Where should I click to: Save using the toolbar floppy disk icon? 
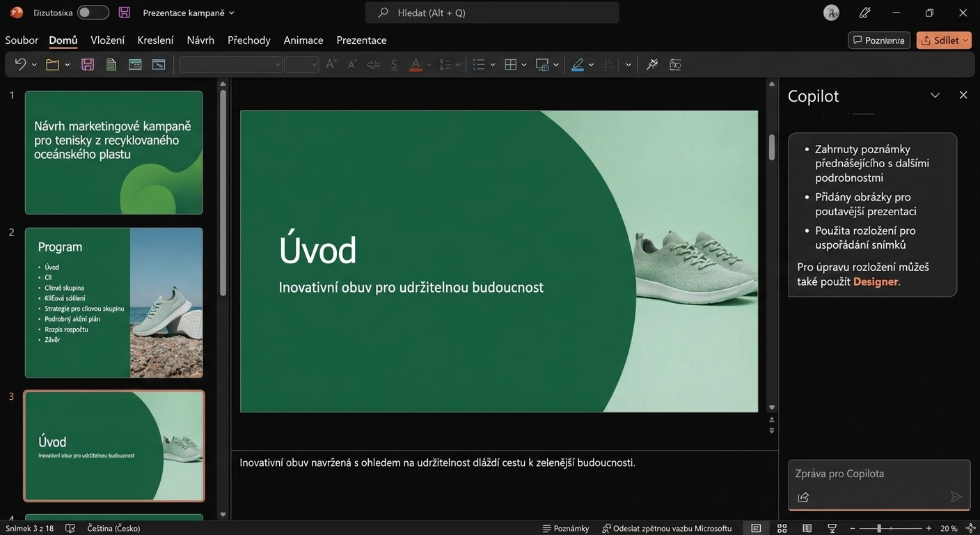point(88,65)
